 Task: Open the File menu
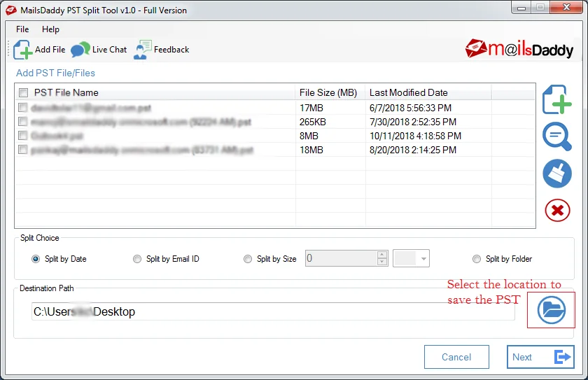pos(22,29)
